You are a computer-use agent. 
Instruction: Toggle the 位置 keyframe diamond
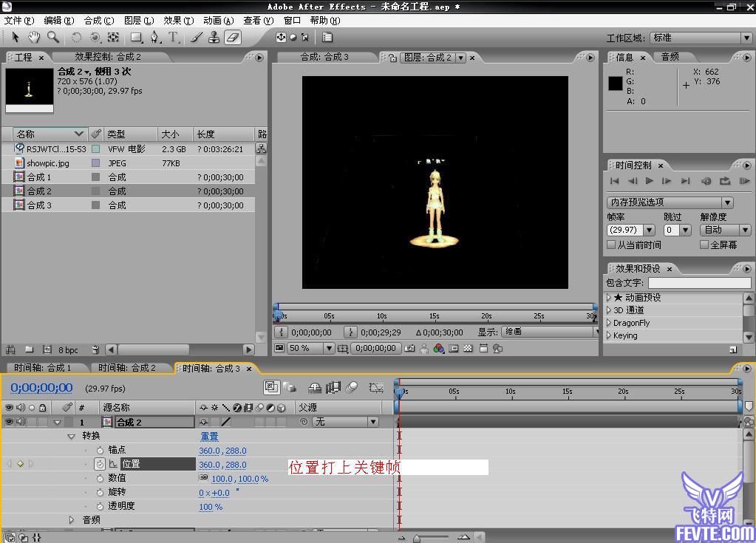point(20,463)
